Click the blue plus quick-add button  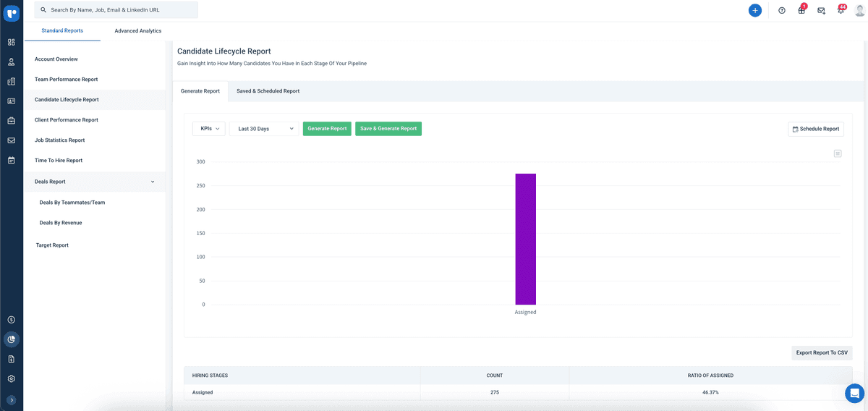tap(755, 10)
